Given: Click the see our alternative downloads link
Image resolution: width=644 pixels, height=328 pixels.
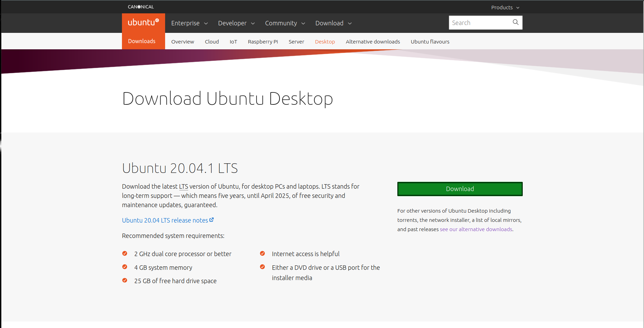Looking at the screenshot, I should coord(476,229).
